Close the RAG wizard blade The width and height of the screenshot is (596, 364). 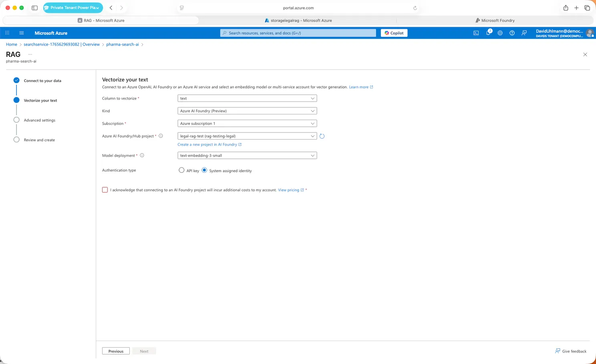pos(585,54)
